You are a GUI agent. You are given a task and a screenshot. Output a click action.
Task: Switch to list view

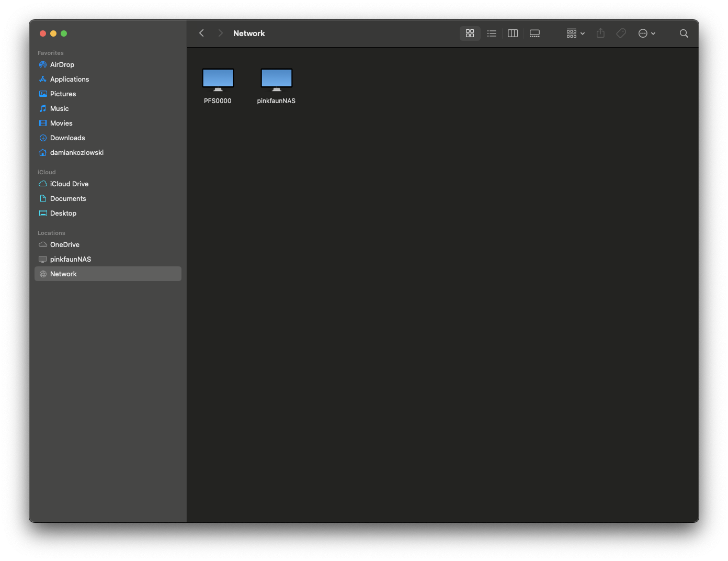492,33
